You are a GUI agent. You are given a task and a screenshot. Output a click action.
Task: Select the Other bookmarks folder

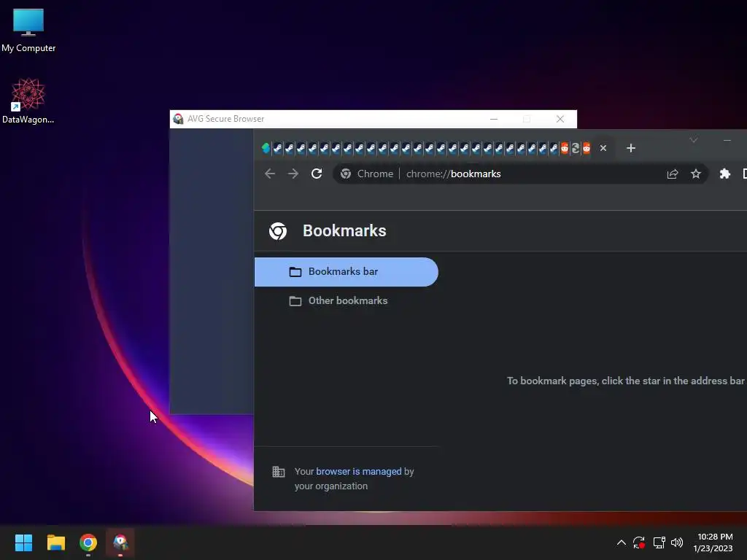347,301
